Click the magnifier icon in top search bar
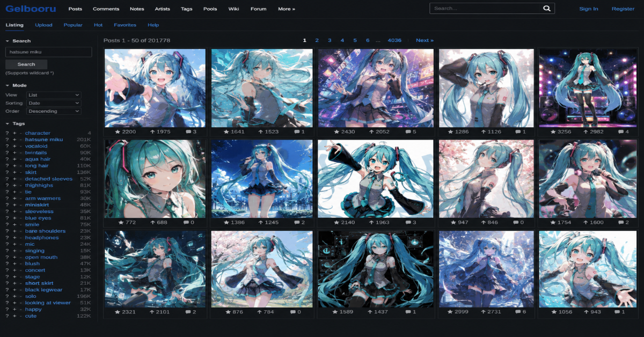The width and height of the screenshot is (644, 337). (546, 9)
